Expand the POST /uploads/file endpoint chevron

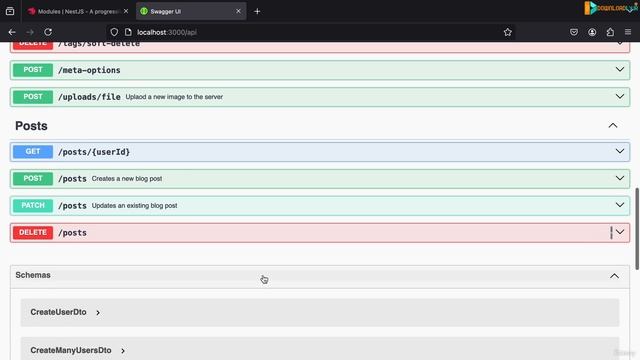click(620, 96)
